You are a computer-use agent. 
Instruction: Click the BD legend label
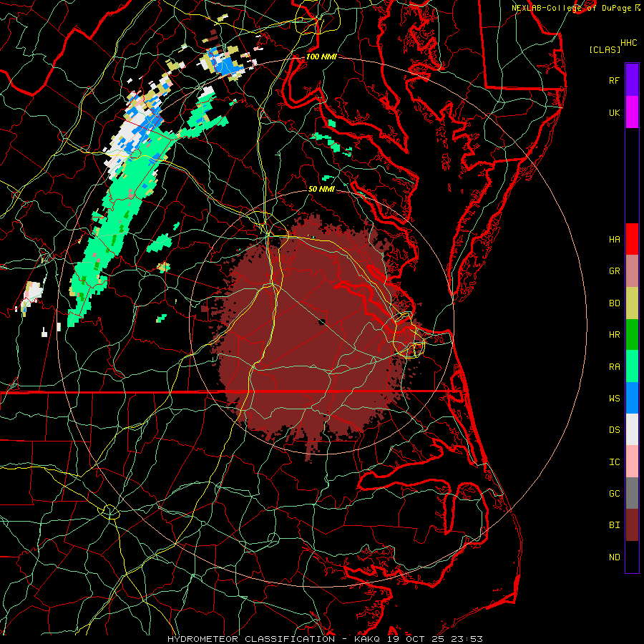[614, 303]
